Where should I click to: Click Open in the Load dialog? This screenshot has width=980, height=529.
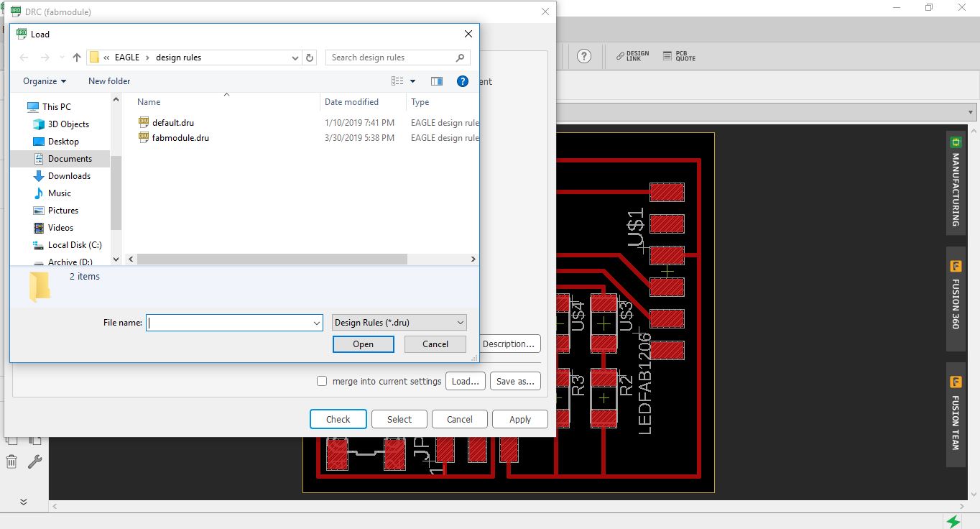pyautogui.click(x=363, y=344)
